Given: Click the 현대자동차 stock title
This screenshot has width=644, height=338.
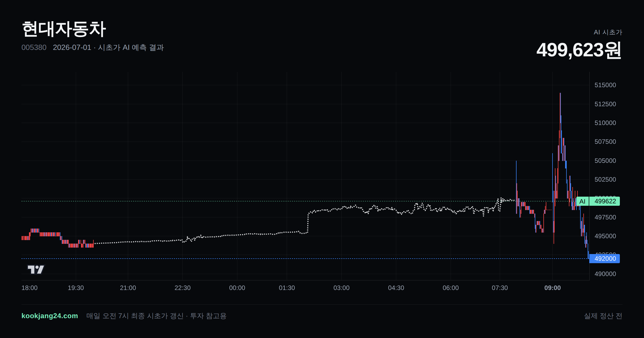Looking at the screenshot, I should tap(64, 29).
